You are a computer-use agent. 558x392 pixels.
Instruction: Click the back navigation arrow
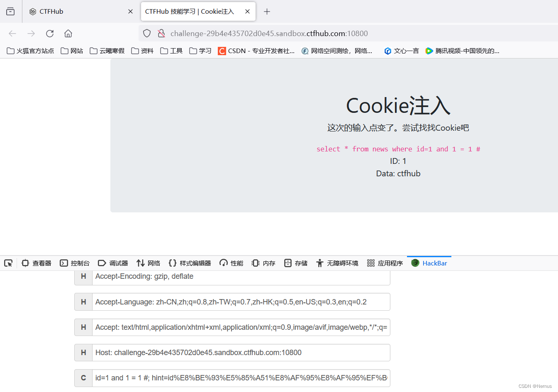12,34
